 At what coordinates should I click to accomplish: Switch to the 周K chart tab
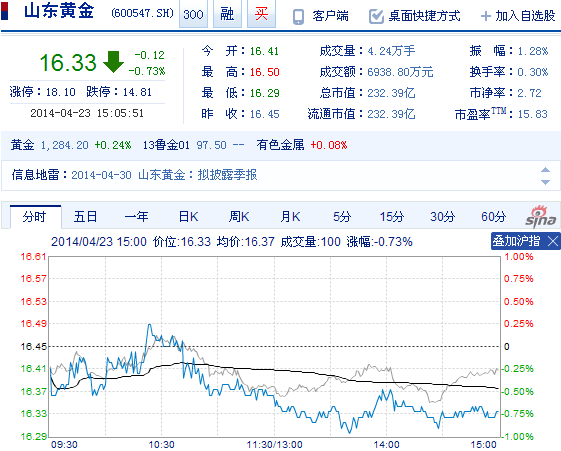239,217
